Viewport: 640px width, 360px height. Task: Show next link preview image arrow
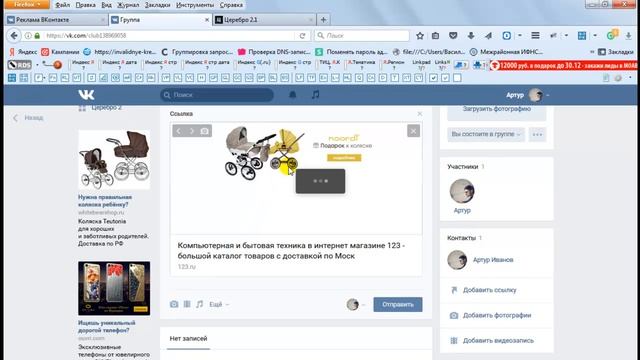click(191, 131)
